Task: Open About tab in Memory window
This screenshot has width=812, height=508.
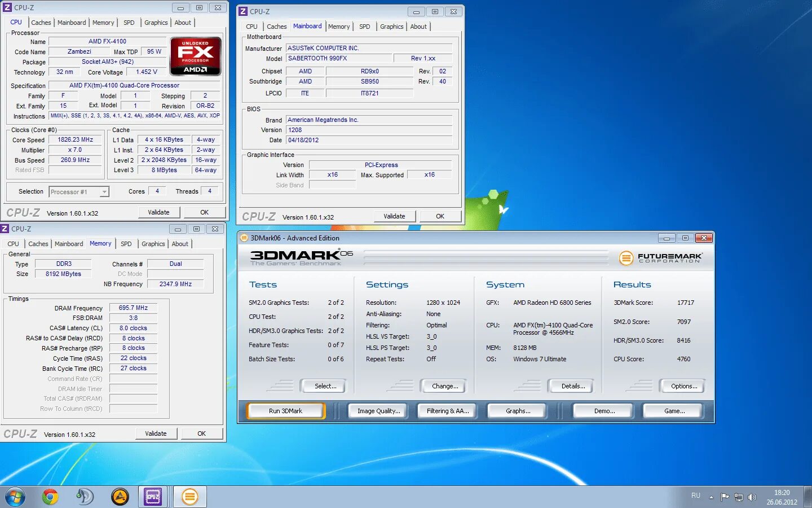Action: point(180,244)
